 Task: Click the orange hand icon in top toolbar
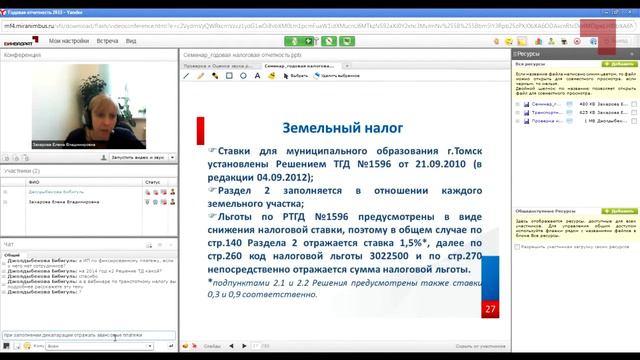496,41
